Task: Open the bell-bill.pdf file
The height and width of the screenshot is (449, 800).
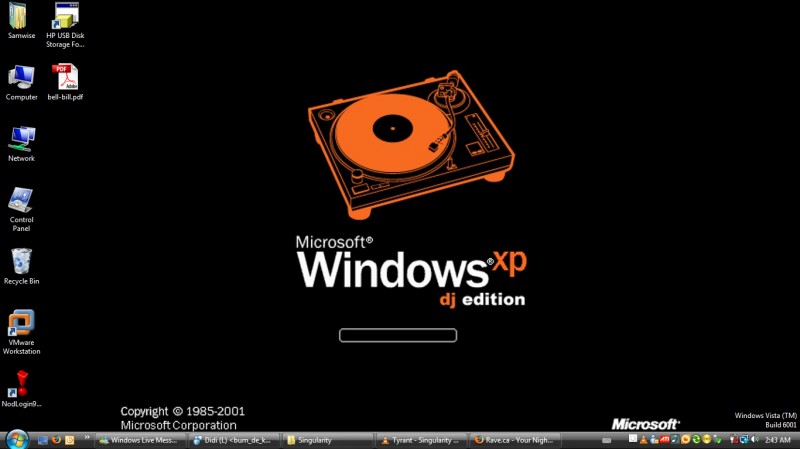Action: (65, 83)
